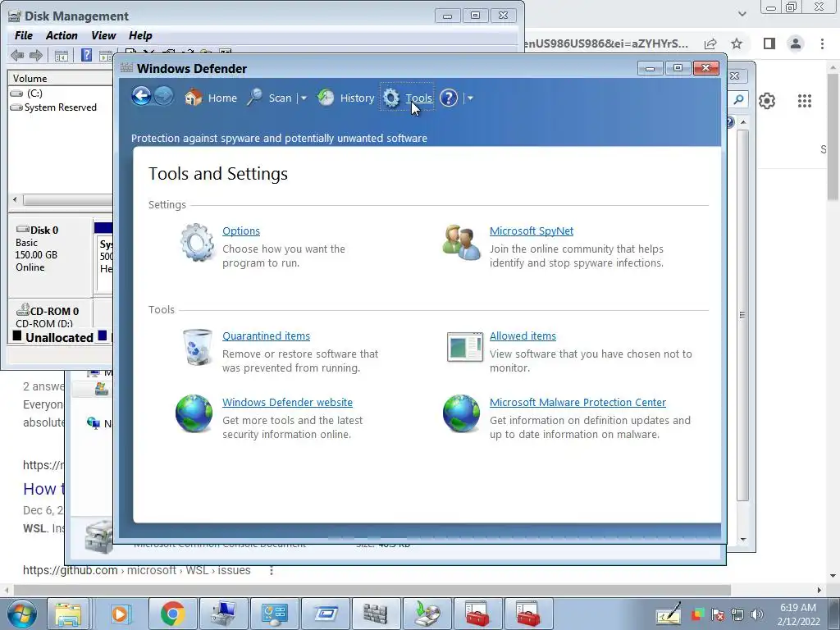Click the Chrome tab search chevron

click(x=742, y=13)
